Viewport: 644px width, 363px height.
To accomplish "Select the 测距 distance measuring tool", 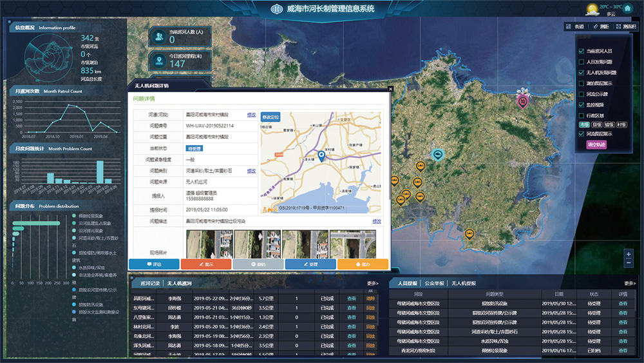I will [x=601, y=26].
